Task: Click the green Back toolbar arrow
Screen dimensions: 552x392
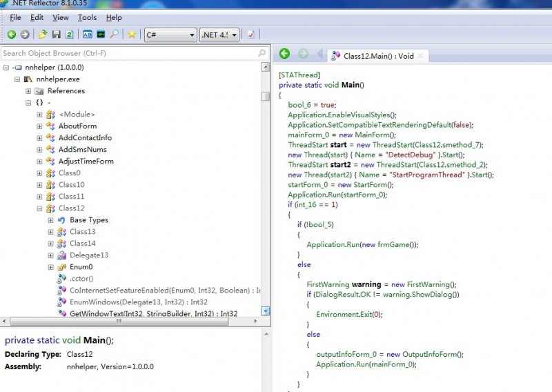Action: (12, 35)
